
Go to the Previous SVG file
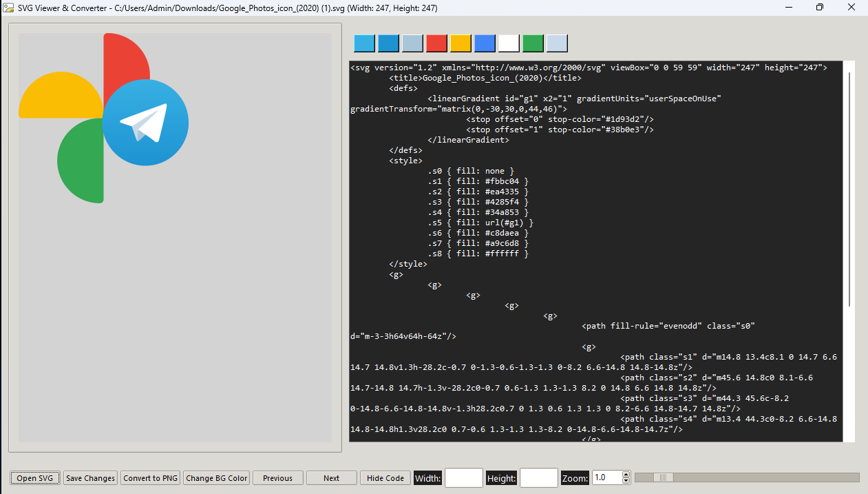pyautogui.click(x=277, y=478)
